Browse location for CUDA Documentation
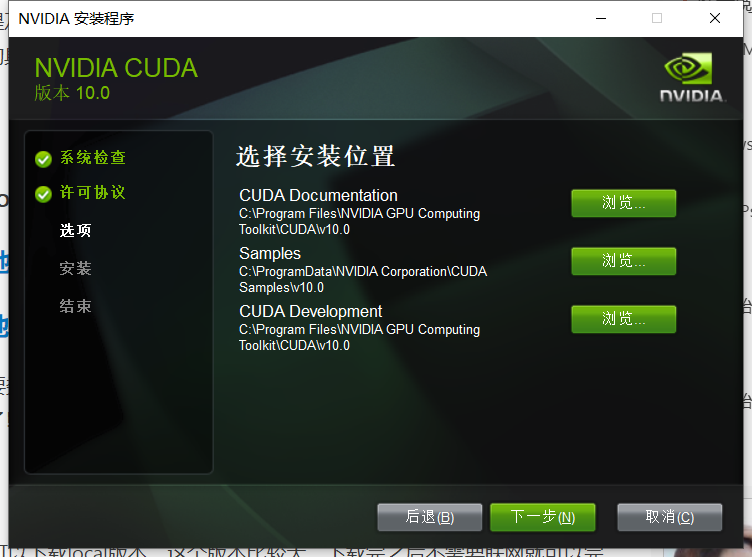 (623, 203)
